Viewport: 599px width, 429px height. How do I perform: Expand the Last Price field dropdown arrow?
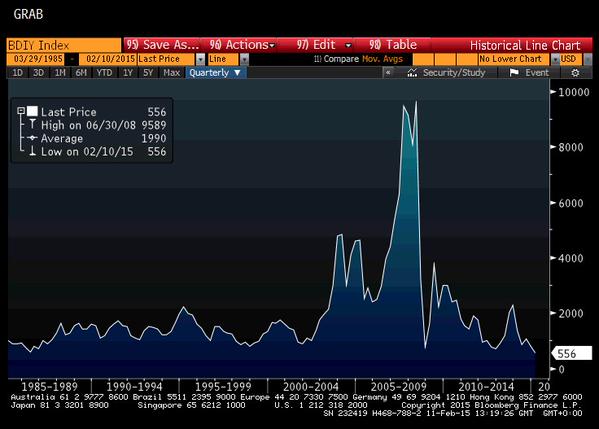point(200,59)
